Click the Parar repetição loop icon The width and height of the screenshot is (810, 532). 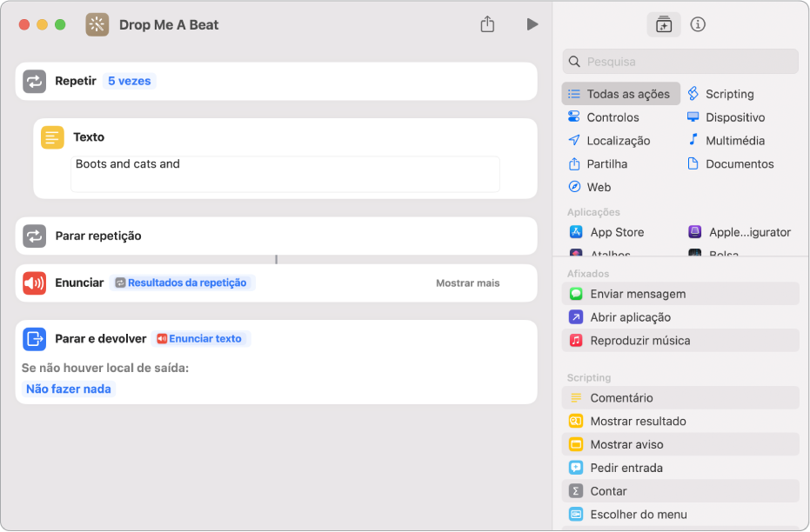[x=35, y=236]
